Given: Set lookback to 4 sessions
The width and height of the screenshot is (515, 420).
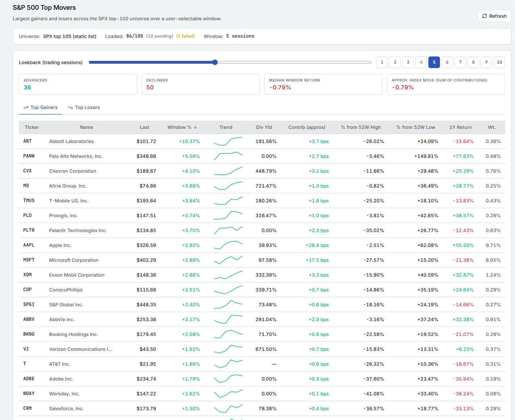Looking at the screenshot, I should (421, 62).
